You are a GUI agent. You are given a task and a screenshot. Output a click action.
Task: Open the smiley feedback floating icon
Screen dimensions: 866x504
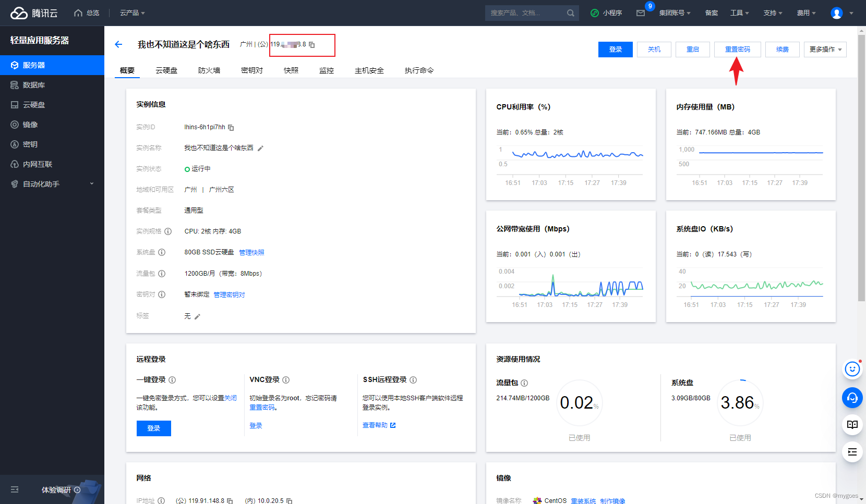pos(852,370)
